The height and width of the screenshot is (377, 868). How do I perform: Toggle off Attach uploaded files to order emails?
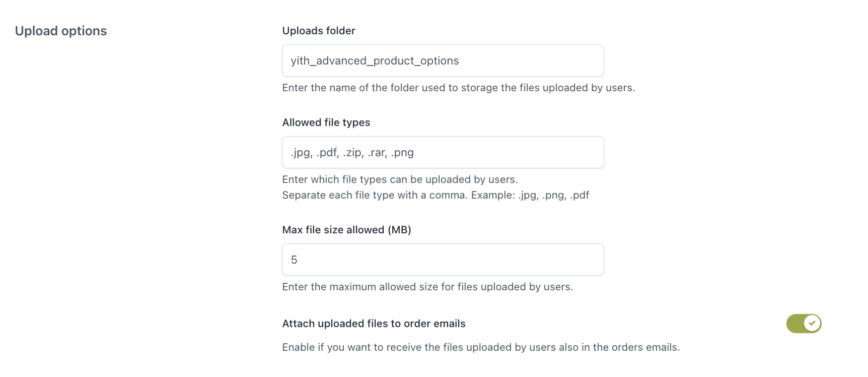[804, 324]
